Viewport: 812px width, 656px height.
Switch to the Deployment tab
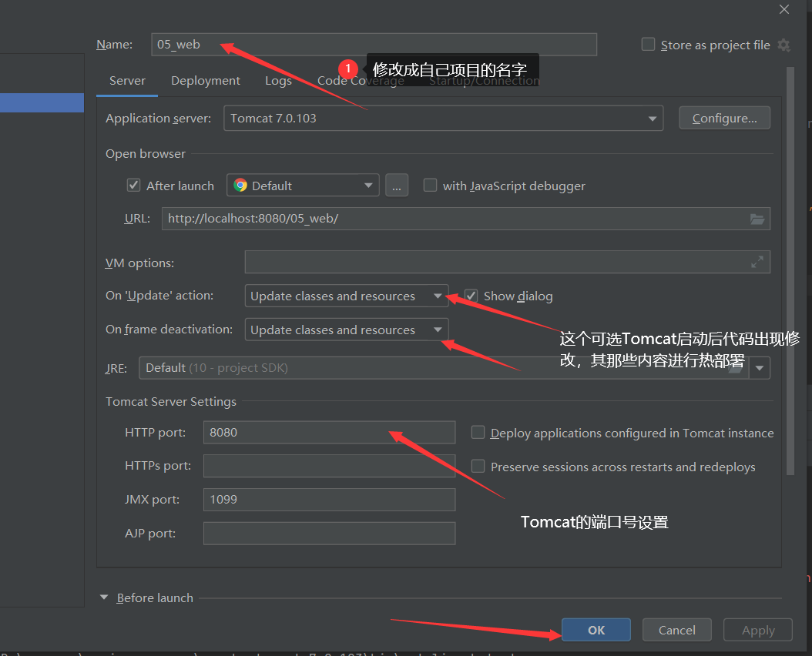coord(206,81)
